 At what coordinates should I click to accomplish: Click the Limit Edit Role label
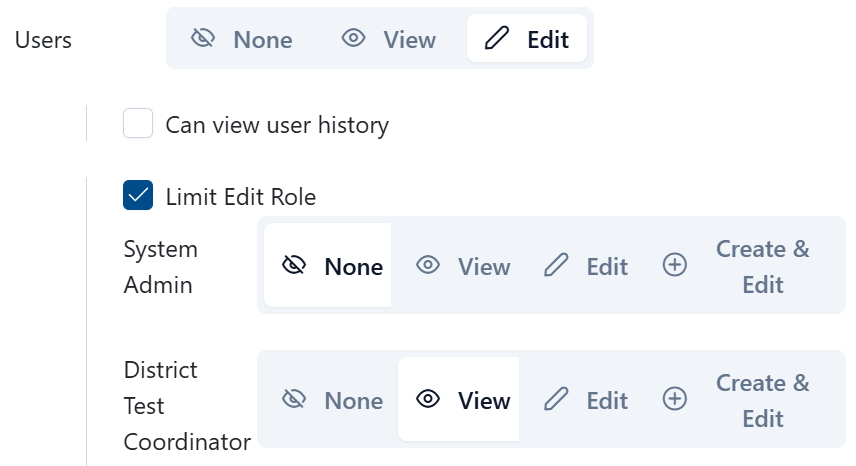click(241, 197)
